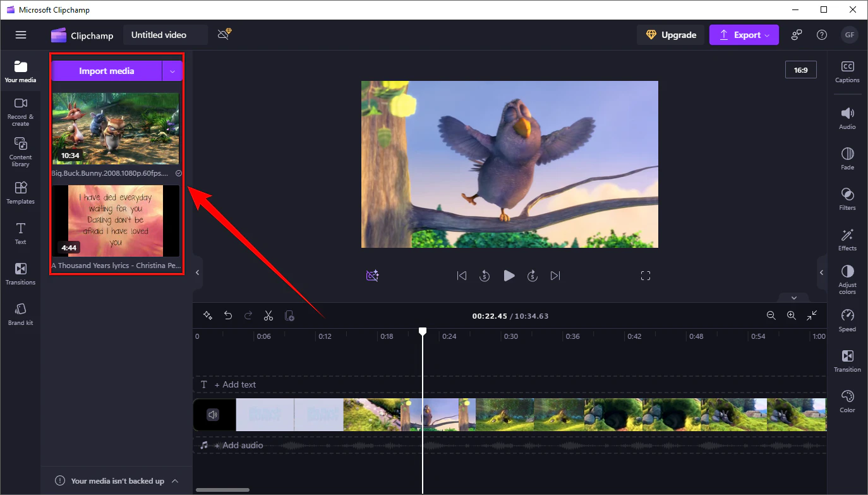Viewport: 868px width, 495px height.
Task: Rename the Untitled video title field
Action: (166, 35)
